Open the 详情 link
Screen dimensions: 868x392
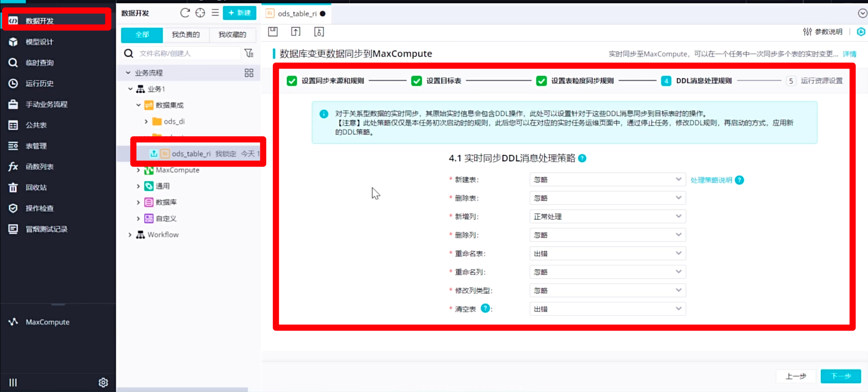click(x=849, y=54)
